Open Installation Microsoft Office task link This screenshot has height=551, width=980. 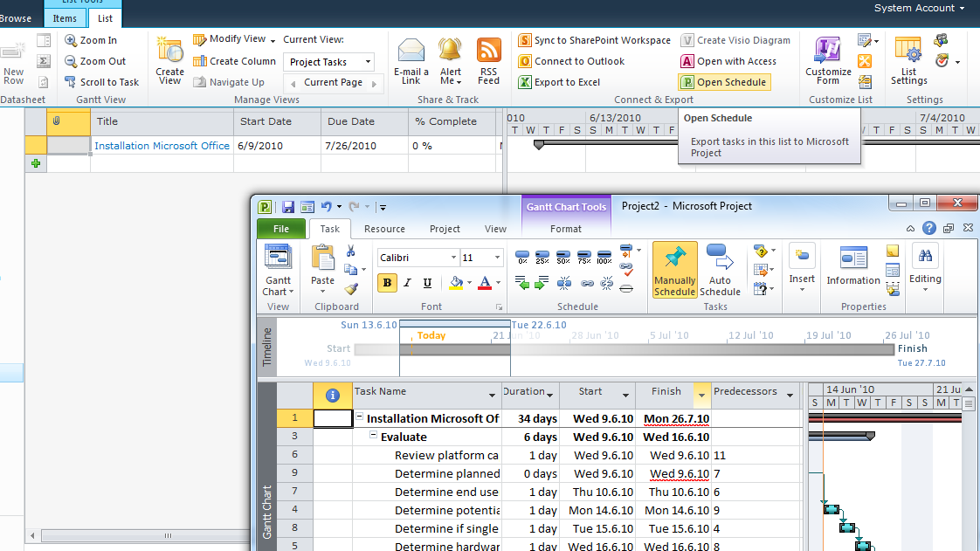pyautogui.click(x=162, y=146)
